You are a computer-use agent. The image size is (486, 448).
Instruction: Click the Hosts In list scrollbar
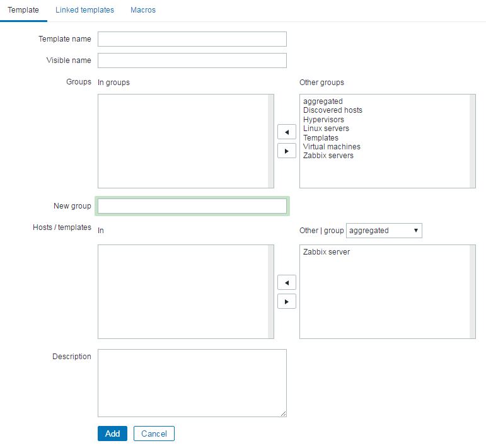pos(271,292)
